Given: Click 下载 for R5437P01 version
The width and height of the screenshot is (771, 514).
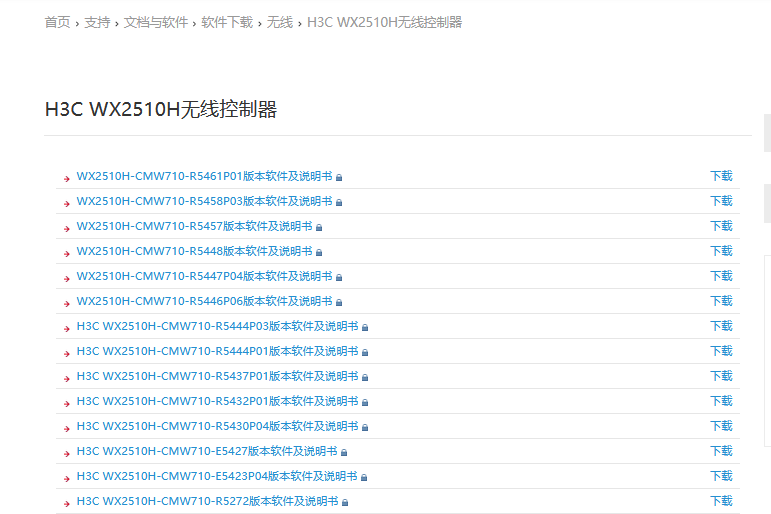Looking at the screenshot, I should tap(721, 376).
